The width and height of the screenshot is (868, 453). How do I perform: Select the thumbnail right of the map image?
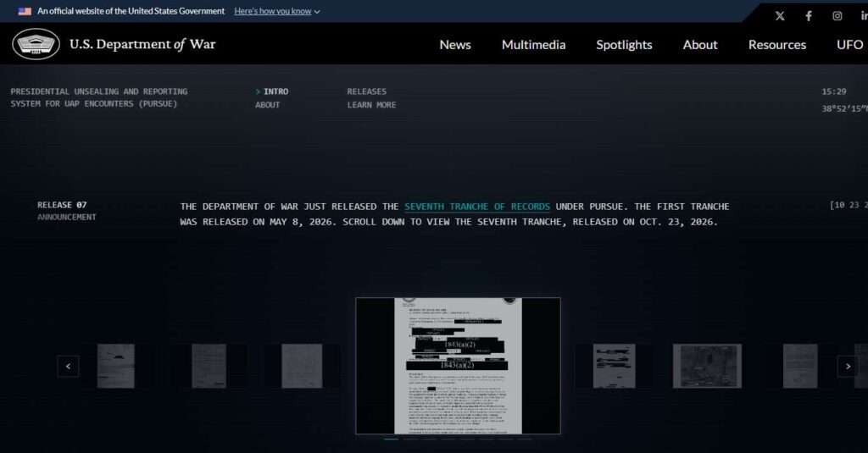coord(800,366)
